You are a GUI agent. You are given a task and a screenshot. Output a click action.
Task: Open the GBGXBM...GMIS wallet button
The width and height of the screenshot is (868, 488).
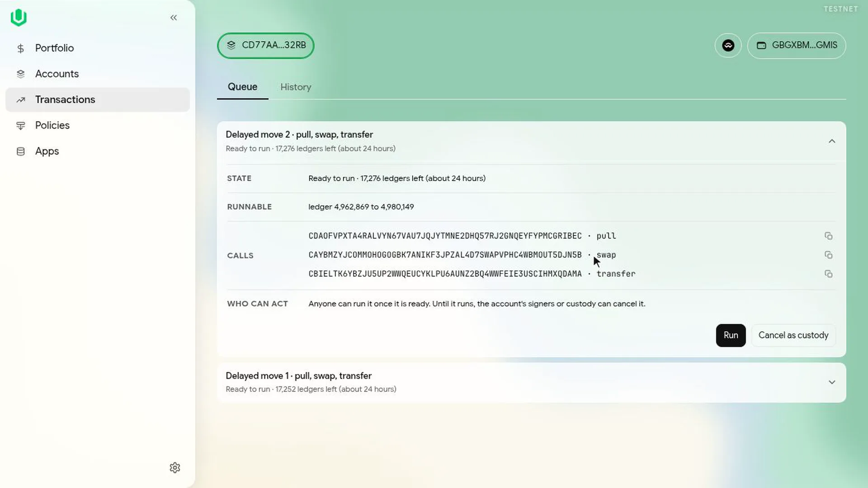(x=797, y=45)
